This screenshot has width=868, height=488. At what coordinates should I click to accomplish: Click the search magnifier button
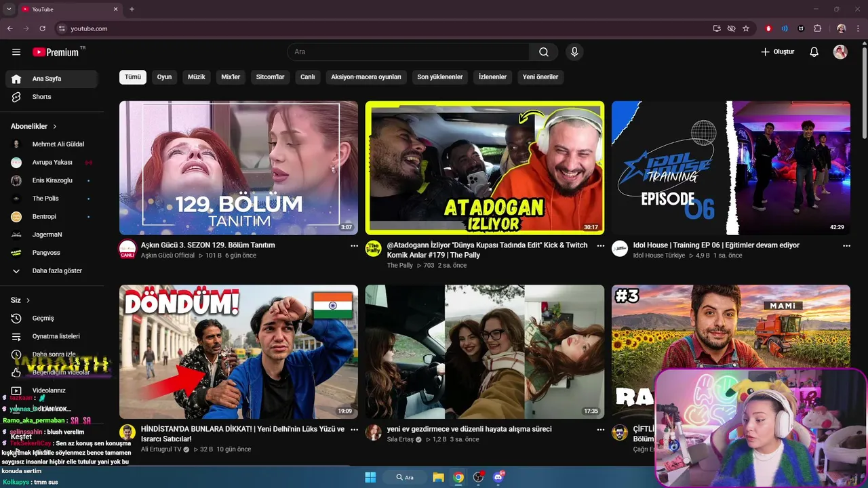(x=544, y=52)
